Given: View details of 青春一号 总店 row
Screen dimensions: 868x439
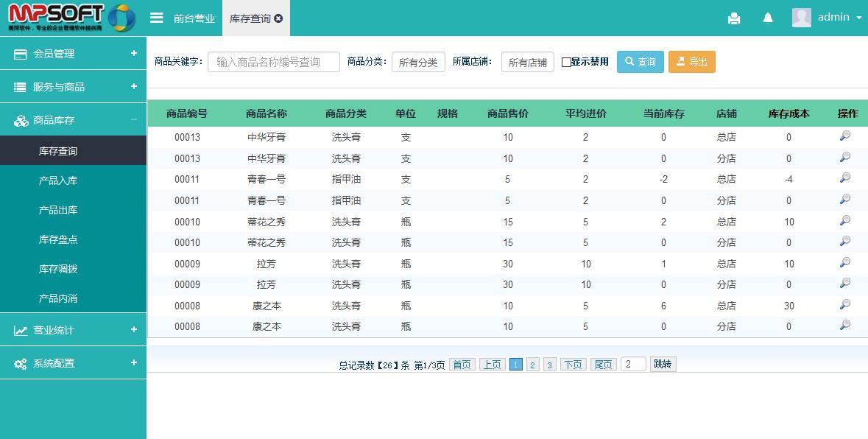Looking at the screenshot, I should tap(845, 178).
